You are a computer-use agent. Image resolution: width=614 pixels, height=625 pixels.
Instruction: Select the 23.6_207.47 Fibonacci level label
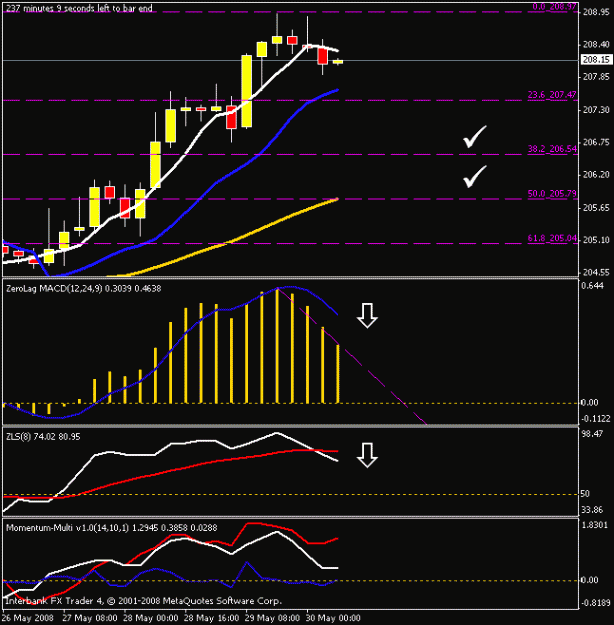tap(552, 95)
